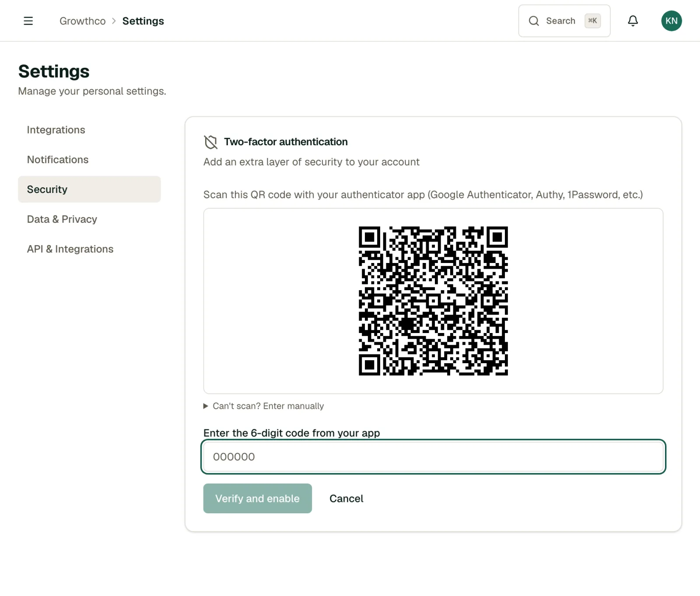This screenshot has width=700, height=596.
Task: Click the shield icon beside Two-factor authentication
Action: pyautogui.click(x=210, y=142)
